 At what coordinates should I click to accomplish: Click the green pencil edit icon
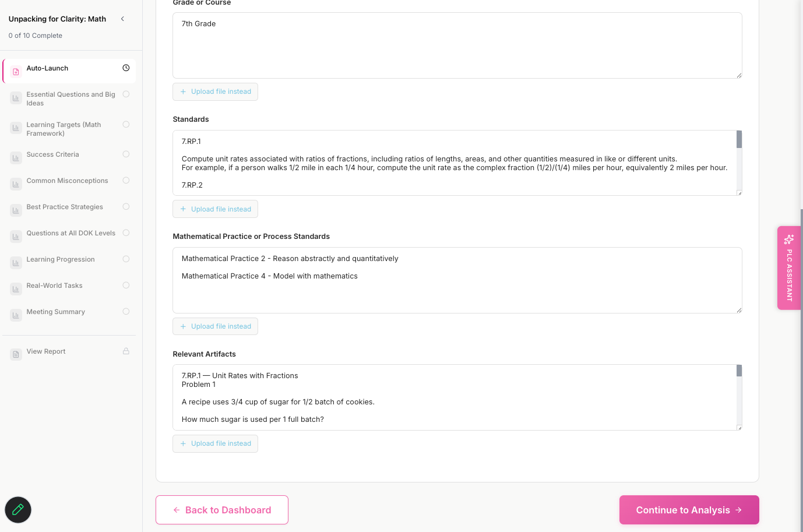18,510
